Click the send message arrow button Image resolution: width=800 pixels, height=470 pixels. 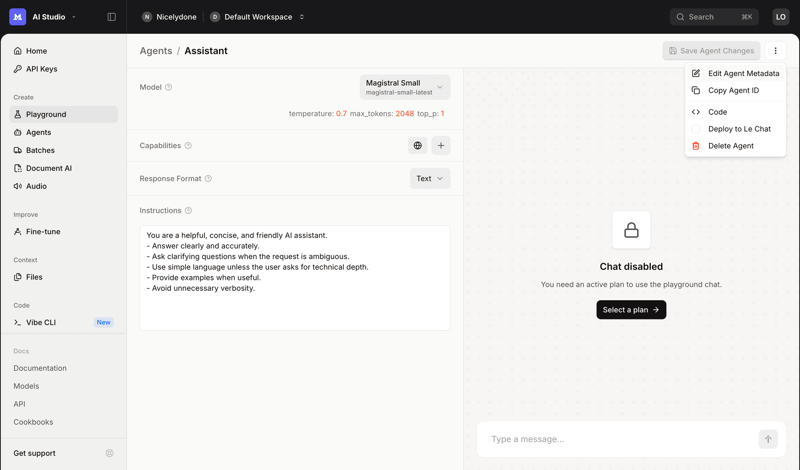tap(768, 439)
